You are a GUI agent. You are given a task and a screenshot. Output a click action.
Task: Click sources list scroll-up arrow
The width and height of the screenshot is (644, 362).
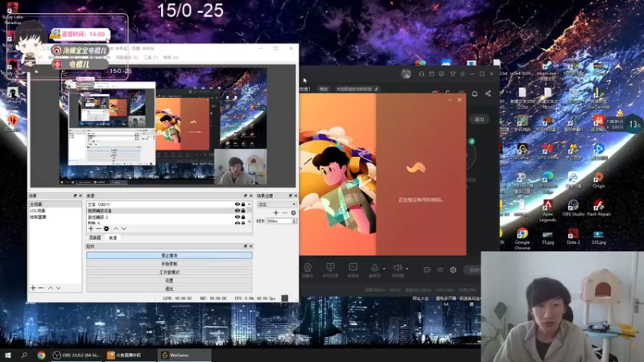point(250,204)
